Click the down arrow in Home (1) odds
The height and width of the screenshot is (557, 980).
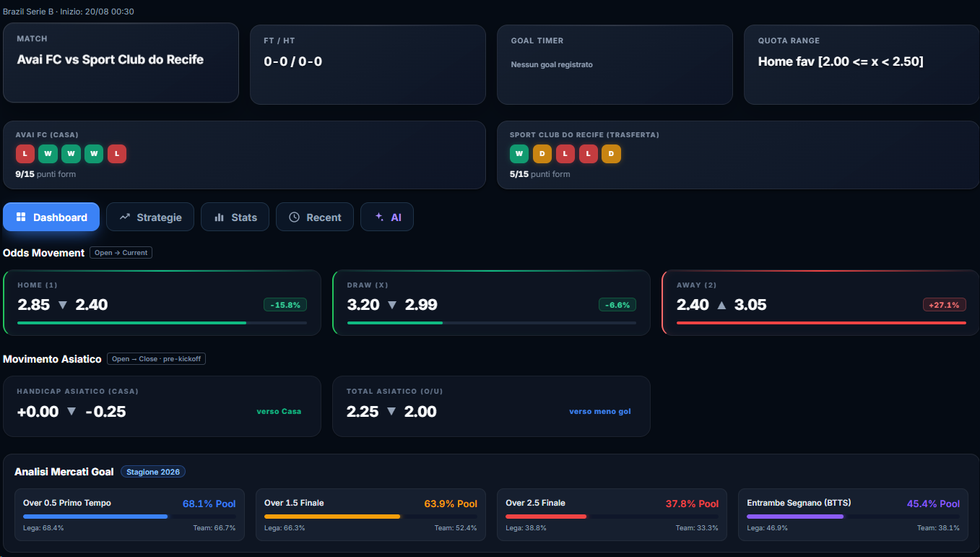pyautogui.click(x=63, y=305)
